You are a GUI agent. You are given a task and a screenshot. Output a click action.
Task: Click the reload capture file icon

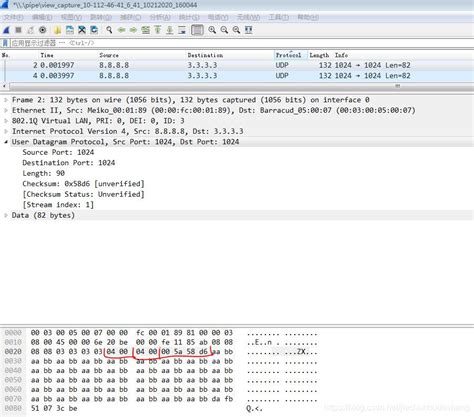coord(94,30)
